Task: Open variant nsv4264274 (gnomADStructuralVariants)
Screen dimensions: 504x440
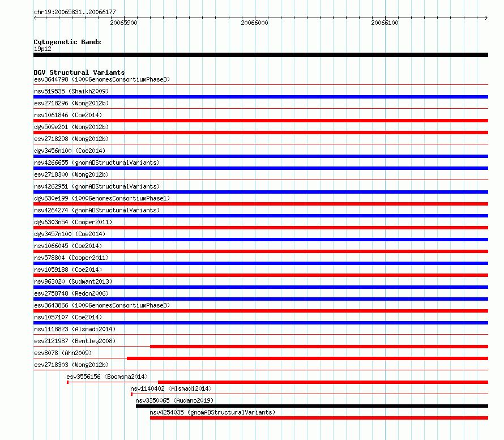Action: coord(97,210)
